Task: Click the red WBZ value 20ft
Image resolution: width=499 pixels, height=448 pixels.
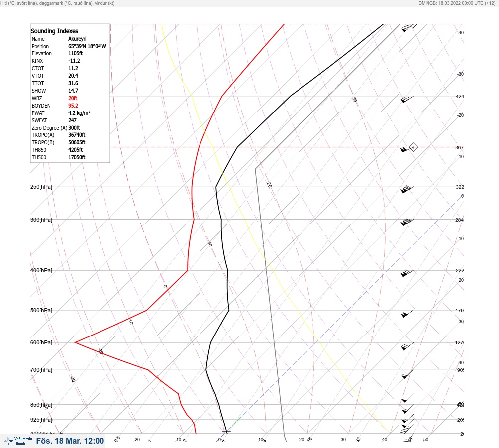Action: (73, 98)
